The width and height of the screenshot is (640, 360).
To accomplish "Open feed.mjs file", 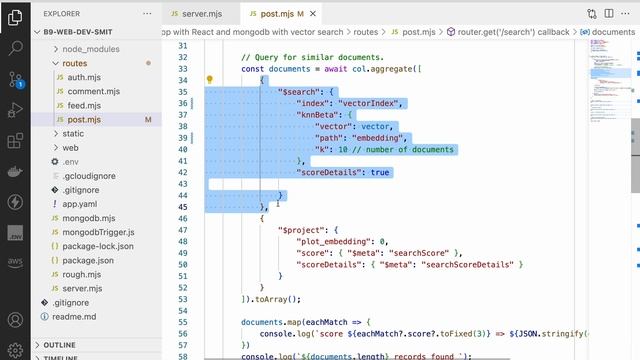I will pos(84,105).
